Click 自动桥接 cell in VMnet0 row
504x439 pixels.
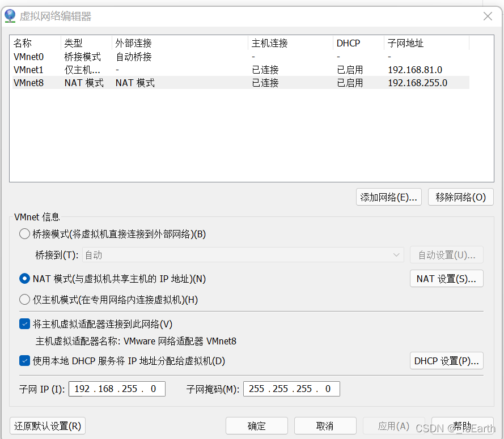133,57
